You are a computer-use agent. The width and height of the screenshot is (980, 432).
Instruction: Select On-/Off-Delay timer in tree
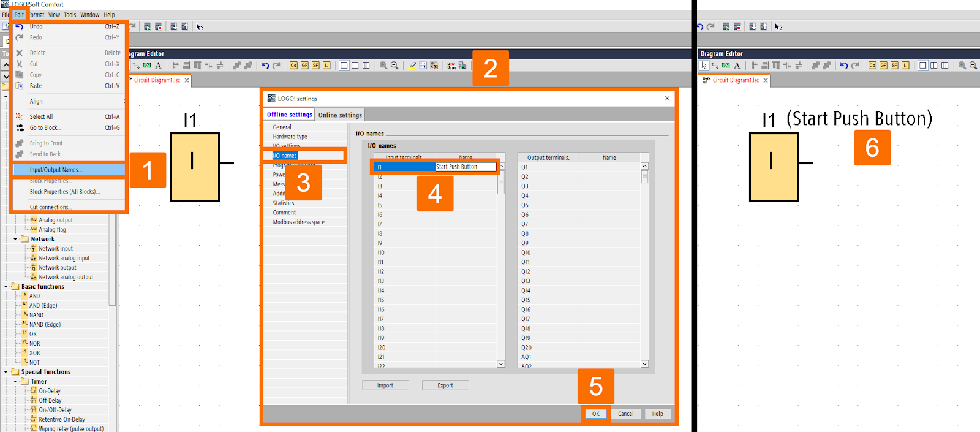point(55,410)
